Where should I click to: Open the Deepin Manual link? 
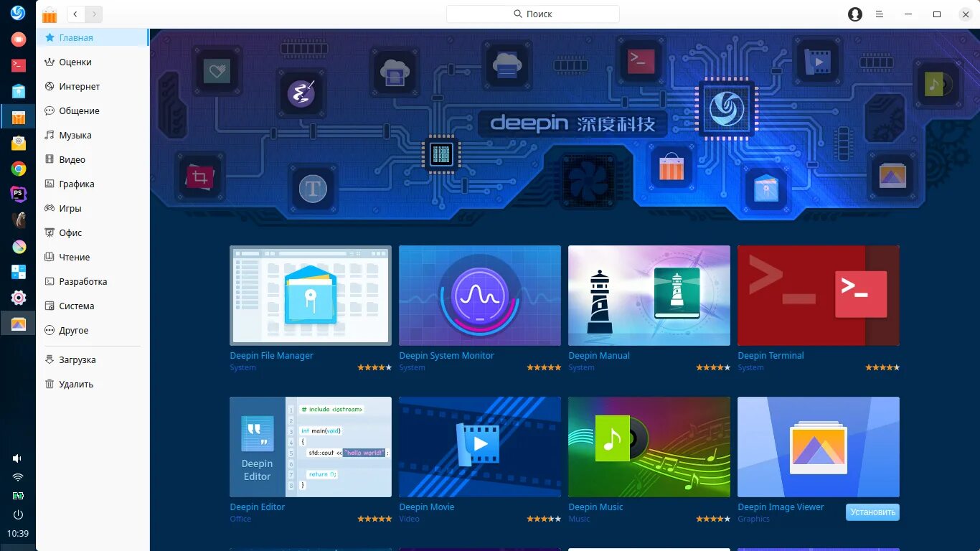pyautogui.click(x=599, y=355)
